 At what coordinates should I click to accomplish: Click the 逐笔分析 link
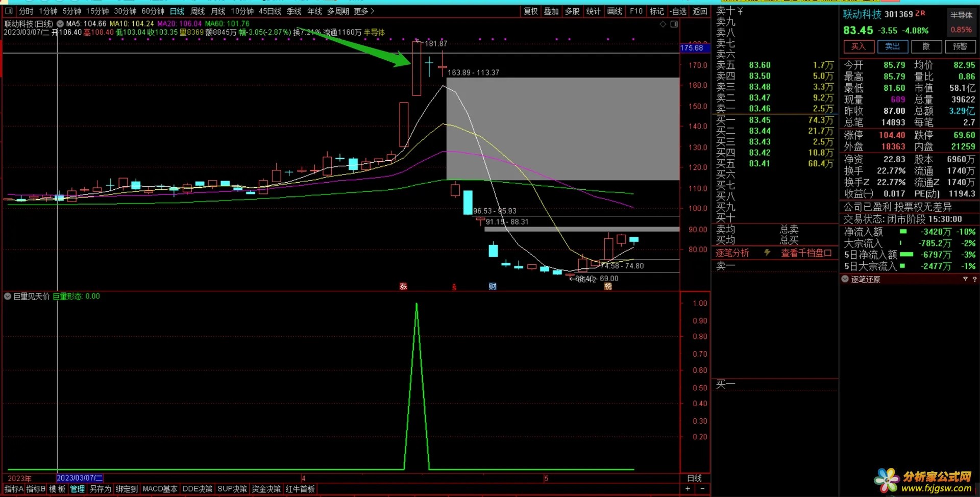tap(732, 253)
